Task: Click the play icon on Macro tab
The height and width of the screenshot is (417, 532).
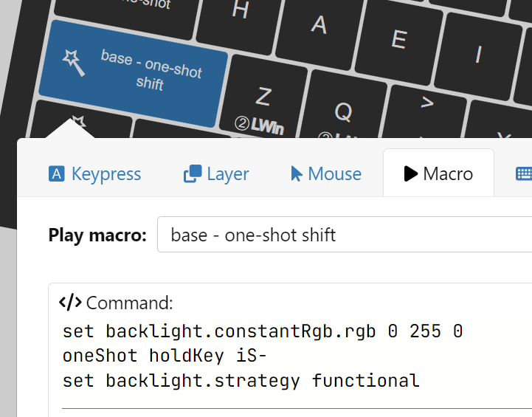Action: 410,174
